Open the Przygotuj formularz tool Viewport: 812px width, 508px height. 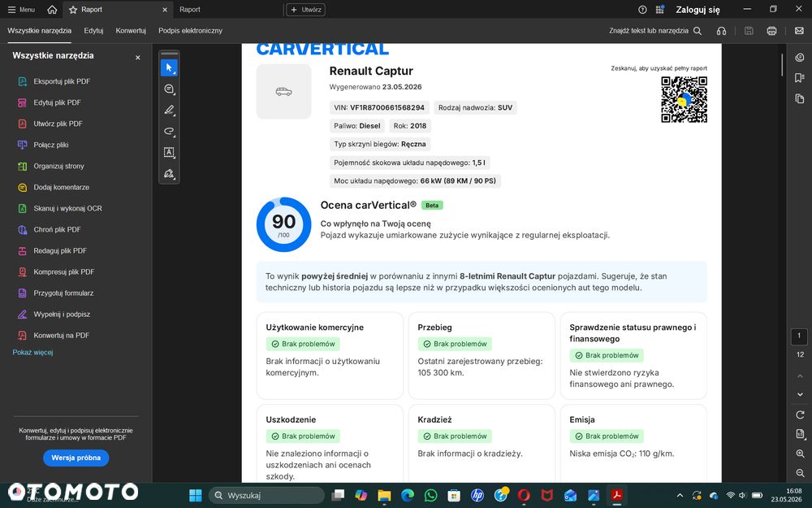point(55,293)
